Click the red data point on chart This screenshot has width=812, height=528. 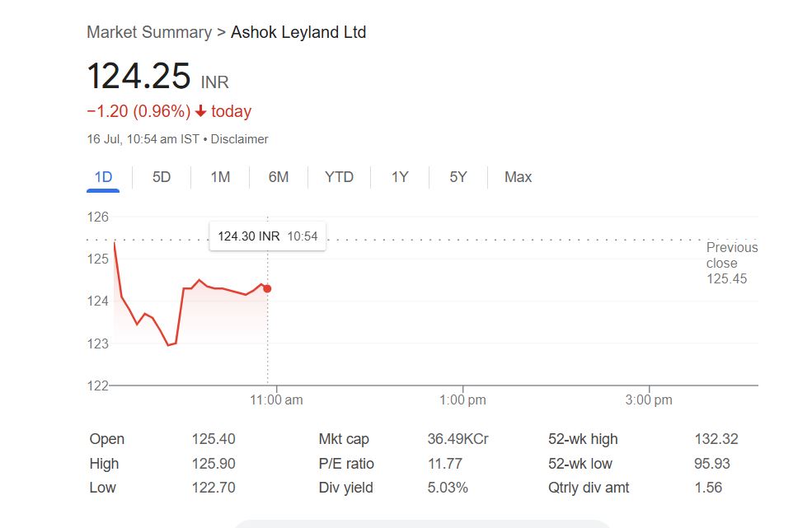pos(267,288)
